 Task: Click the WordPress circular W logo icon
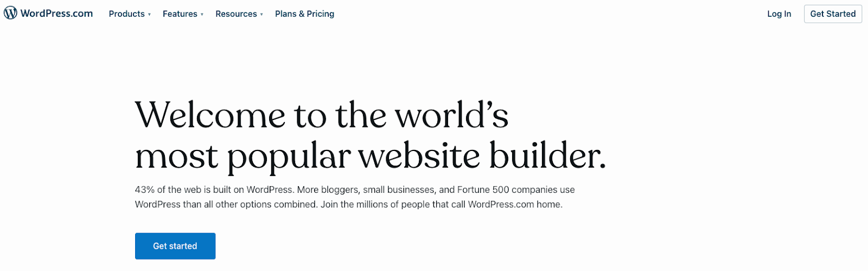(x=10, y=13)
